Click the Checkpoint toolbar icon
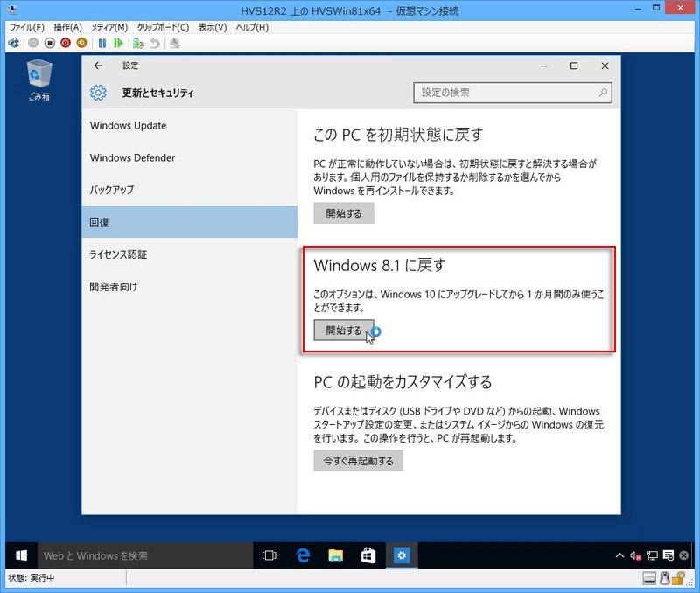This screenshot has width=700, height=593. (x=139, y=42)
